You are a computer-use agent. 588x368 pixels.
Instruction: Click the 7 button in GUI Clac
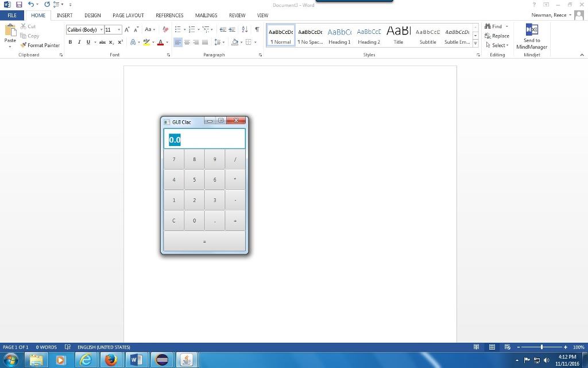(x=174, y=159)
